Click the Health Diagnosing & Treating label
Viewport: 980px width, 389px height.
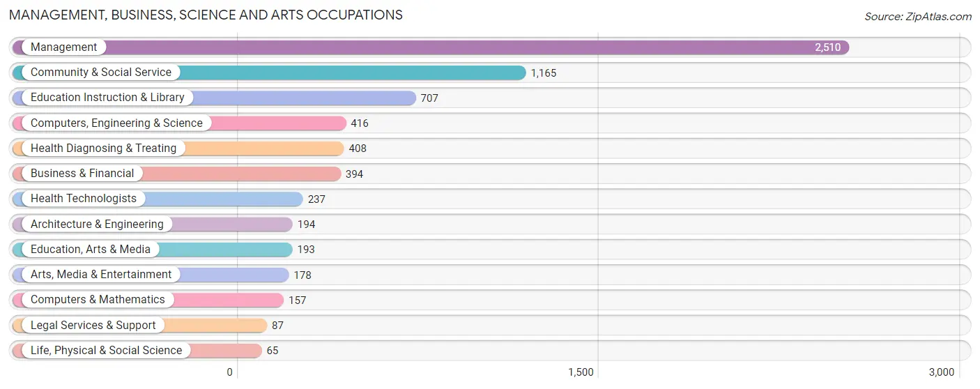(103, 148)
